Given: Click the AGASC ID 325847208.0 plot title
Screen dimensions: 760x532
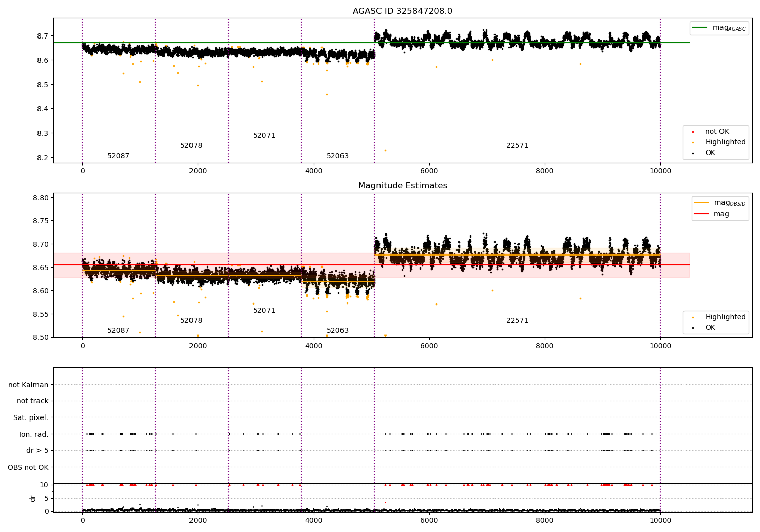Looking at the screenshot, I should pyautogui.click(x=402, y=11).
